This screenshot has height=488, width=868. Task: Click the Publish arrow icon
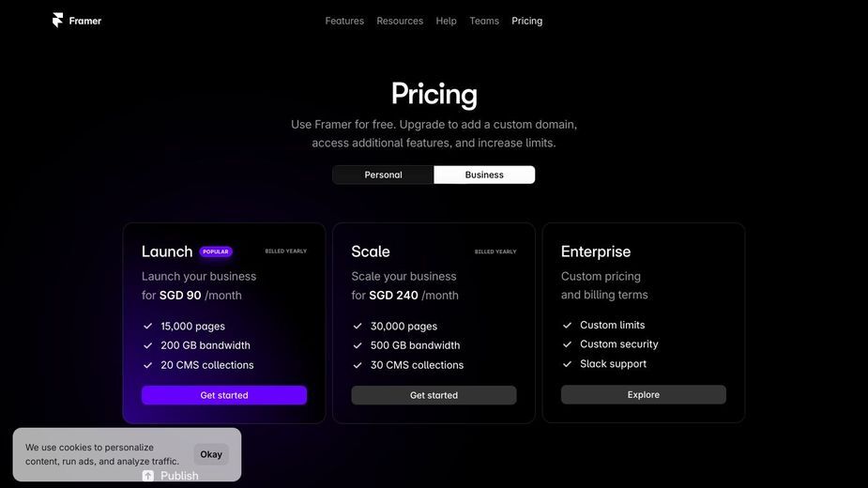tap(148, 476)
